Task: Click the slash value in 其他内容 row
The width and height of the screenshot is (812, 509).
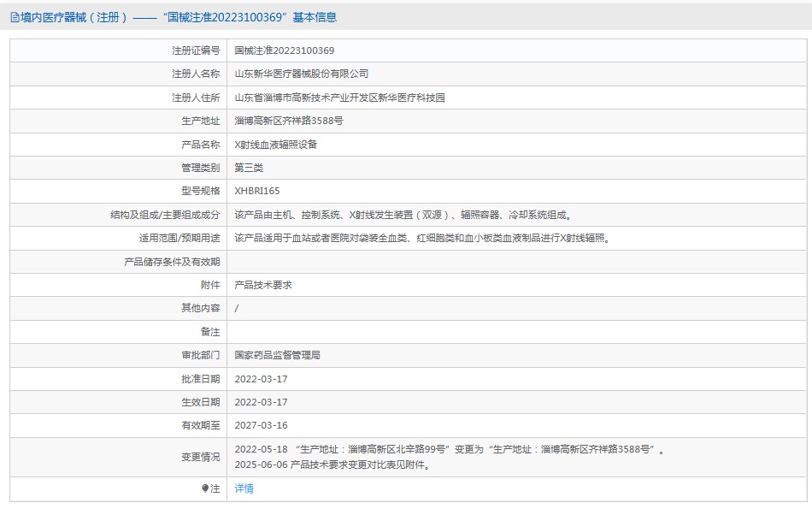Action: coord(237,309)
